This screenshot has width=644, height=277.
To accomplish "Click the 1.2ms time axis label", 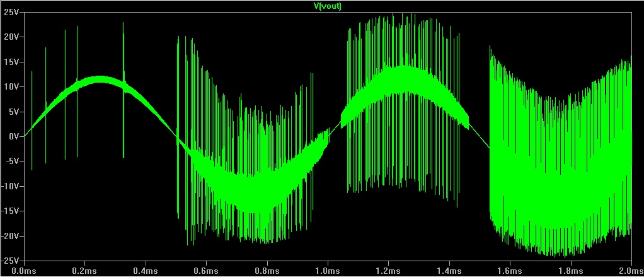I will click(389, 271).
